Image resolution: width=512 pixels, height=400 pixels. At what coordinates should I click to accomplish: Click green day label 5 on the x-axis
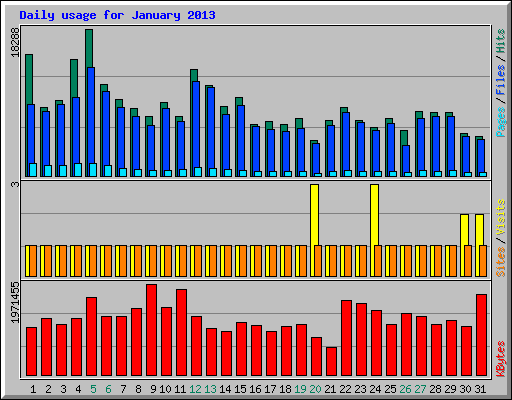pyautogui.click(x=93, y=389)
